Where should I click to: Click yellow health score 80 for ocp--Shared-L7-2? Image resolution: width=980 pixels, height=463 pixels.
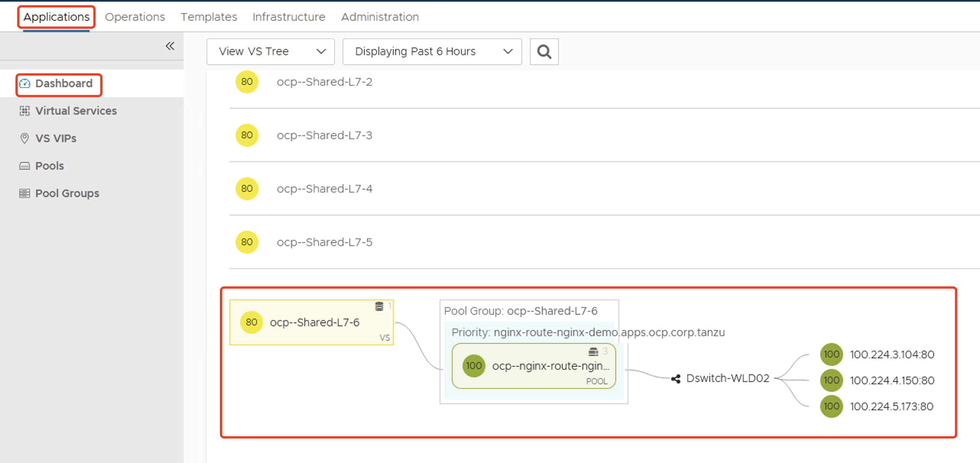point(247,82)
